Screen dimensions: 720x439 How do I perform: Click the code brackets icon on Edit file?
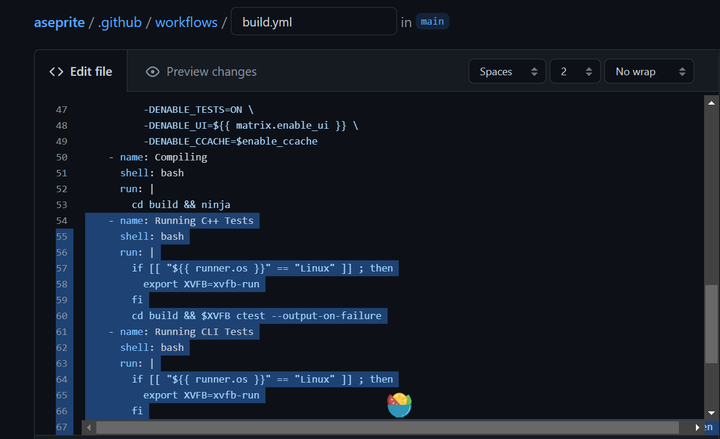57,72
